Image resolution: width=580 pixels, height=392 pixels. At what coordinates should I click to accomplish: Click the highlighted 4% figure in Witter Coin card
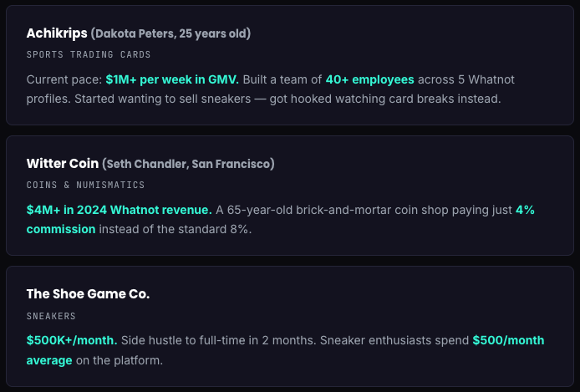pos(525,210)
